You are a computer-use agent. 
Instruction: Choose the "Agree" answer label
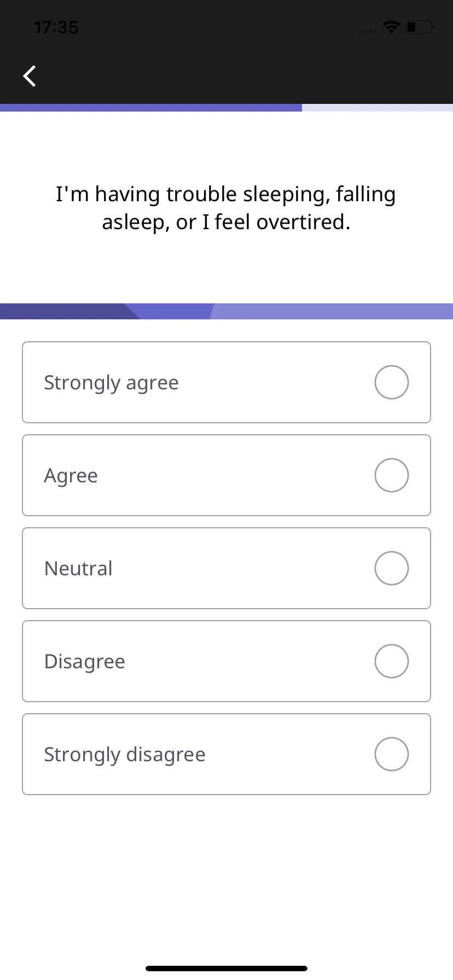(71, 476)
